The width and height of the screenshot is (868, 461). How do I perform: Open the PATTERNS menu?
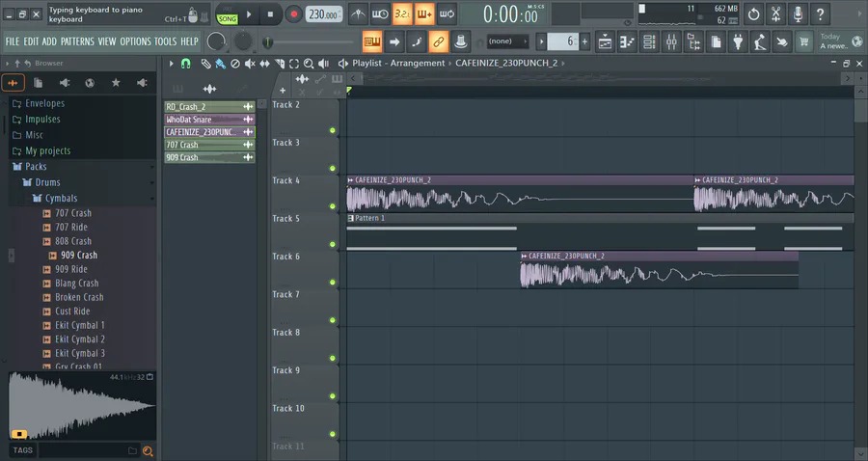click(77, 41)
